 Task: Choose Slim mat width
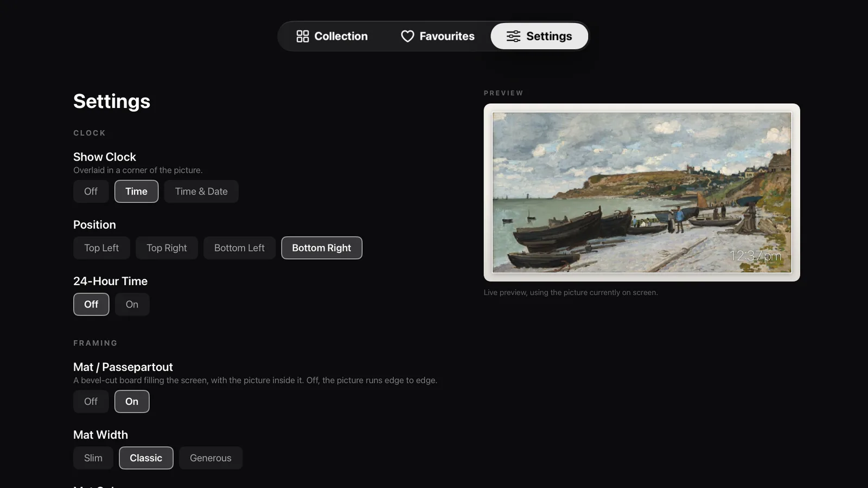click(x=93, y=458)
